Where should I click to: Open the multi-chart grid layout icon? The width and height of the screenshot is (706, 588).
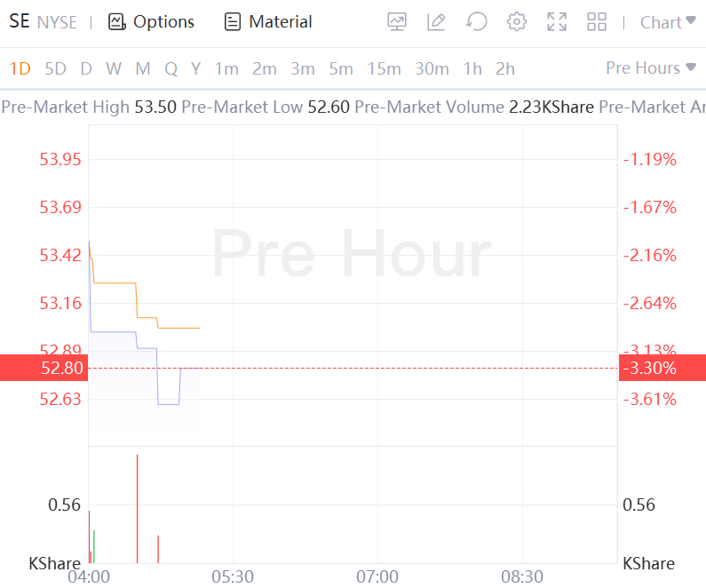pyautogui.click(x=597, y=22)
